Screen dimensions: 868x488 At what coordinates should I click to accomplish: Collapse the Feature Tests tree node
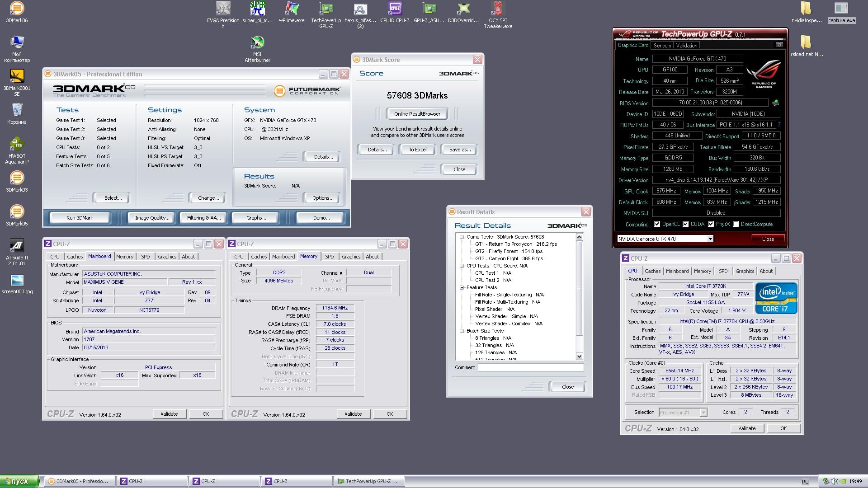(462, 287)
